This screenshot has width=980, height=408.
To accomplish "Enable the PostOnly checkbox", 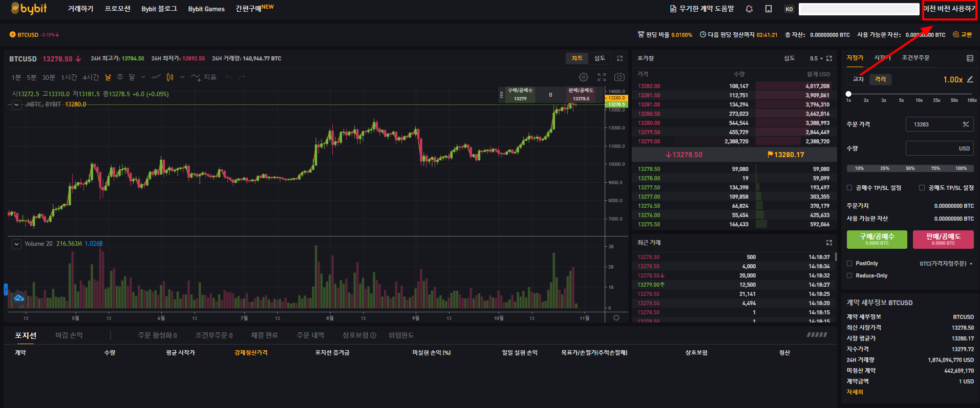I will tap(849, 264).
